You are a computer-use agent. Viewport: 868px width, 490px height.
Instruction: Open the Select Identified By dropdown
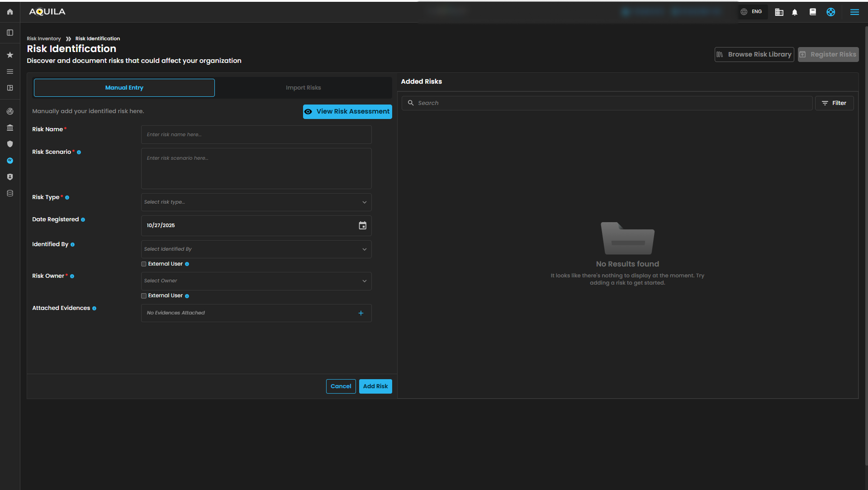256,249
